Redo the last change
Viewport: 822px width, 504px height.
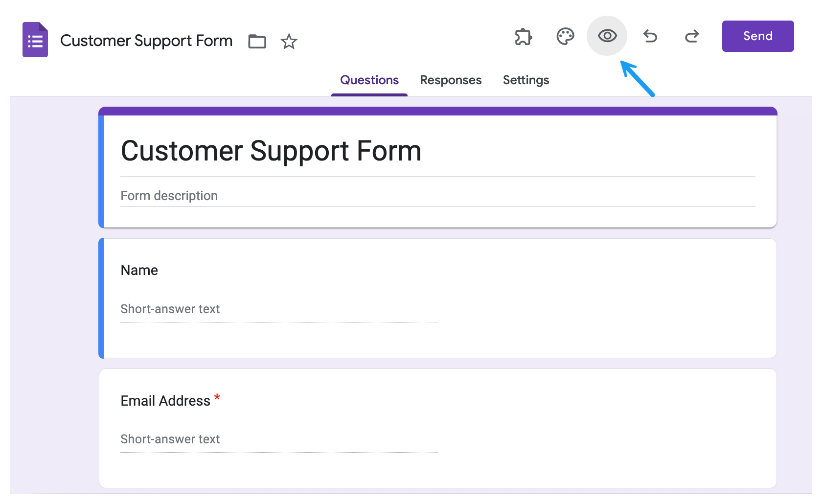tap(691, 36)
